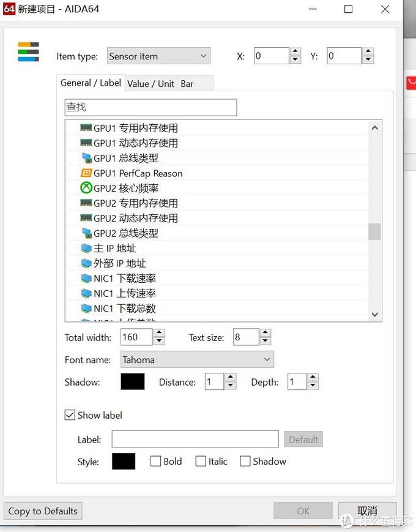Click the sensor list scrollbar thumb
The height and width of the screenshot is (532, 416).
pyautogui.click(x=374, y=231)
